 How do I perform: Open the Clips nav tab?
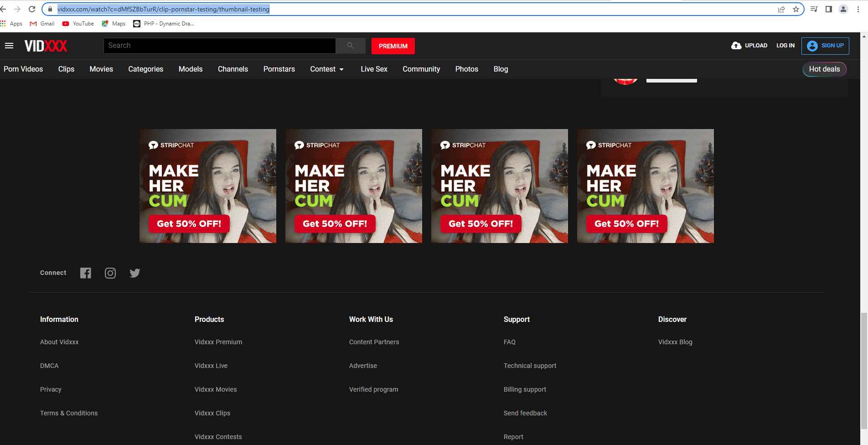pos(66,69)
